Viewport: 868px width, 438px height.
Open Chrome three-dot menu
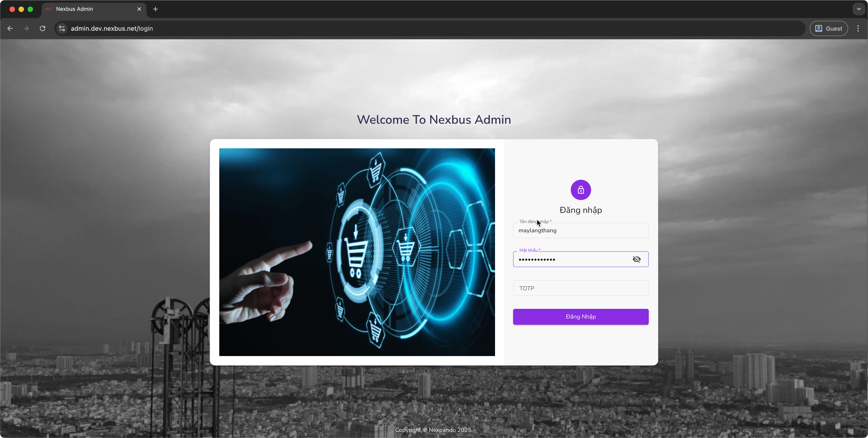point(858,29)
